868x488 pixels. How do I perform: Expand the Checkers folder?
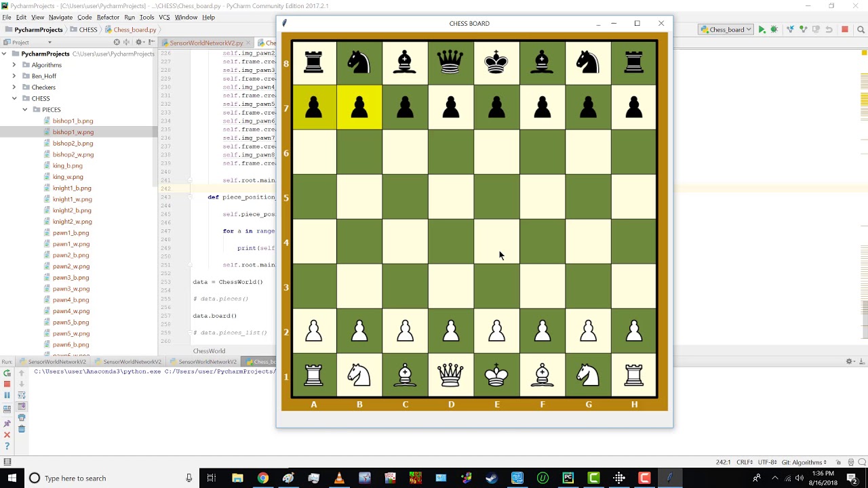pyautogui.click(x=14, y=87)
